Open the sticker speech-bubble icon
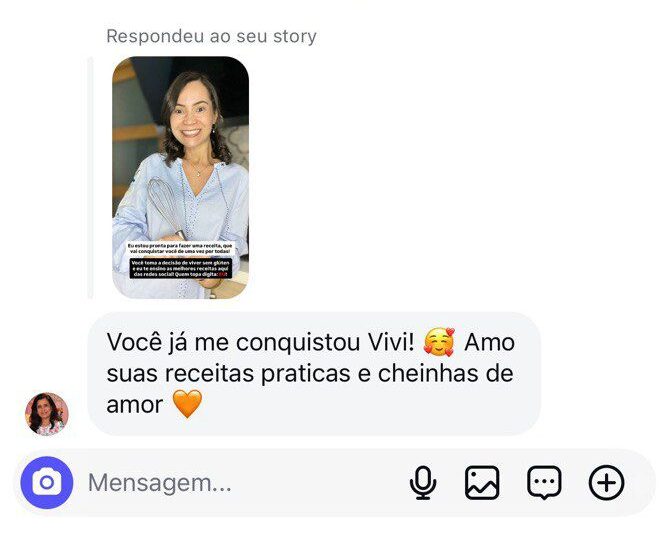 (544, 483)
